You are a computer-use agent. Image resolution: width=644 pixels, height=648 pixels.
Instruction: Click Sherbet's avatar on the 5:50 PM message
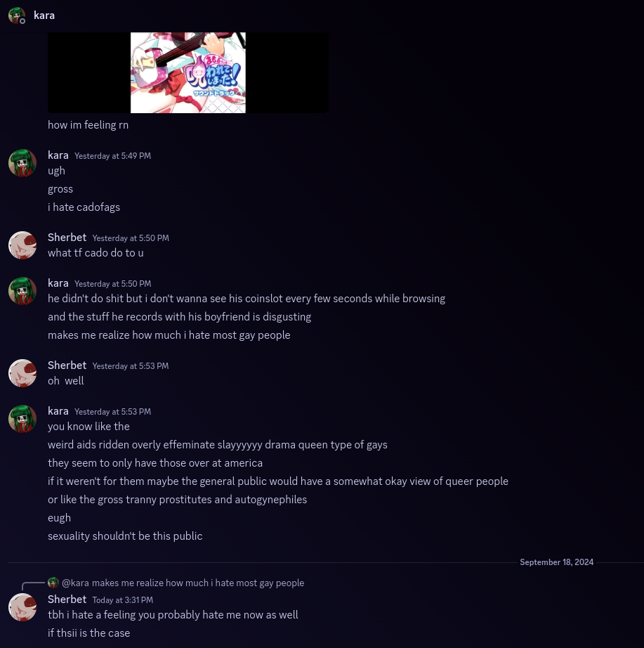(x=22, y=245)
